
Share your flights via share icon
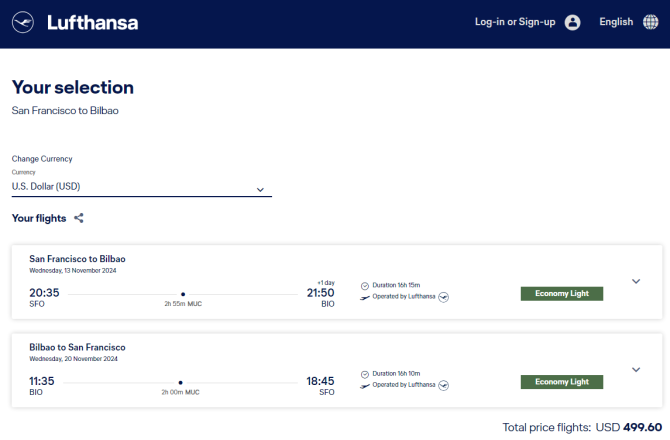(x=79, y=218)
